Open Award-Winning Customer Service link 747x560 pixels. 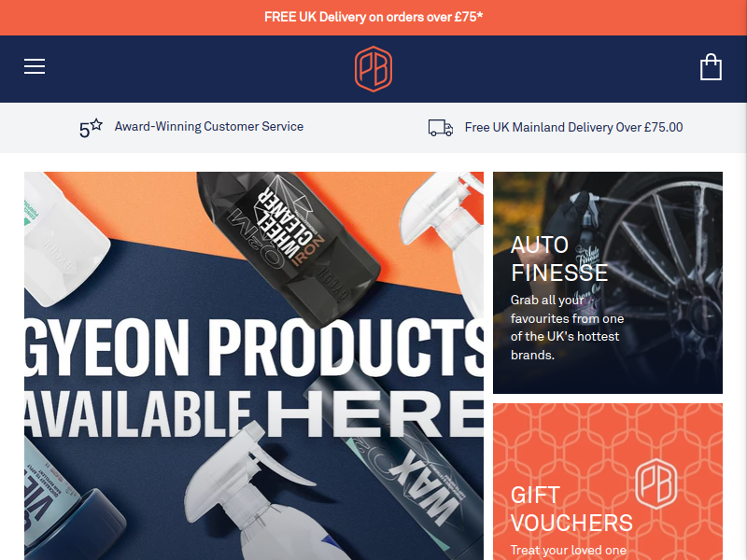(x=208, y=126)
